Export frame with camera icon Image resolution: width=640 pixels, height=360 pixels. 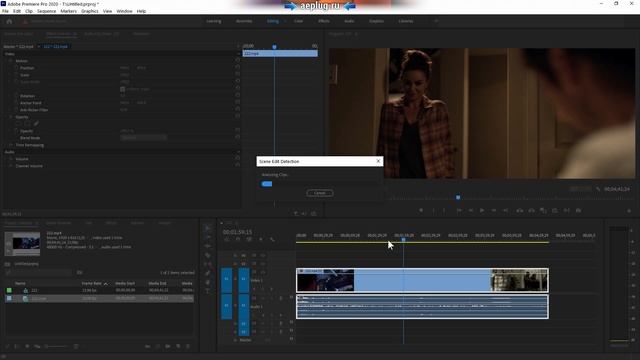click(578, 211)
